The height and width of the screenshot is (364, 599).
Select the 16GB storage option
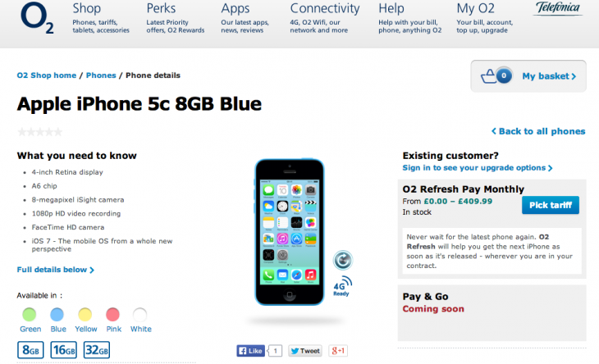pyautogui.click(x=64, y=350)
